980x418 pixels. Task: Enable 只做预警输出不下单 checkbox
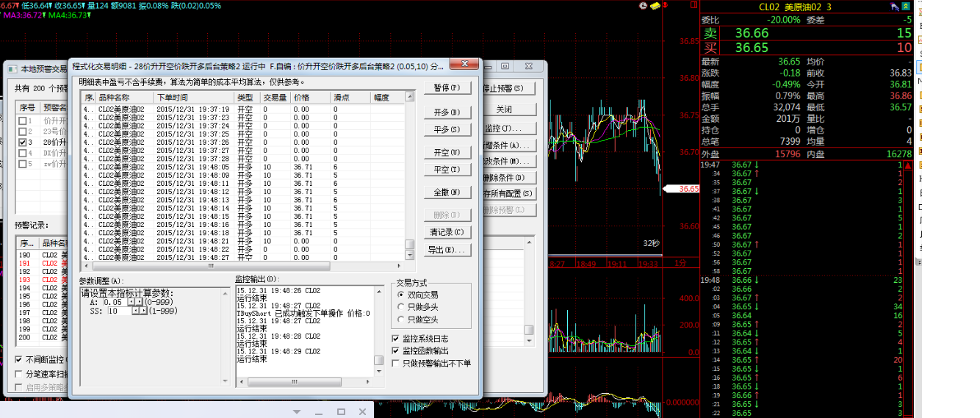[x=397, y=363]
